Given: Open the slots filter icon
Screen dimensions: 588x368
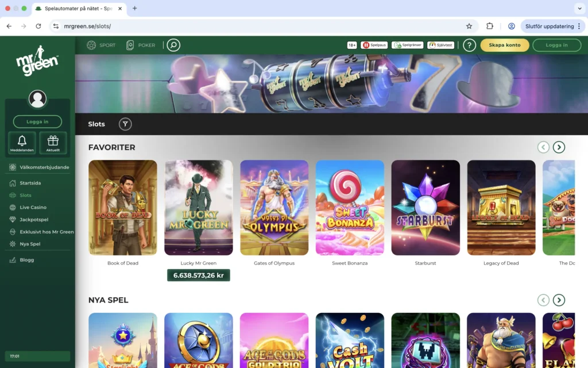Looking at the screenshot, I should pos(125,124).
